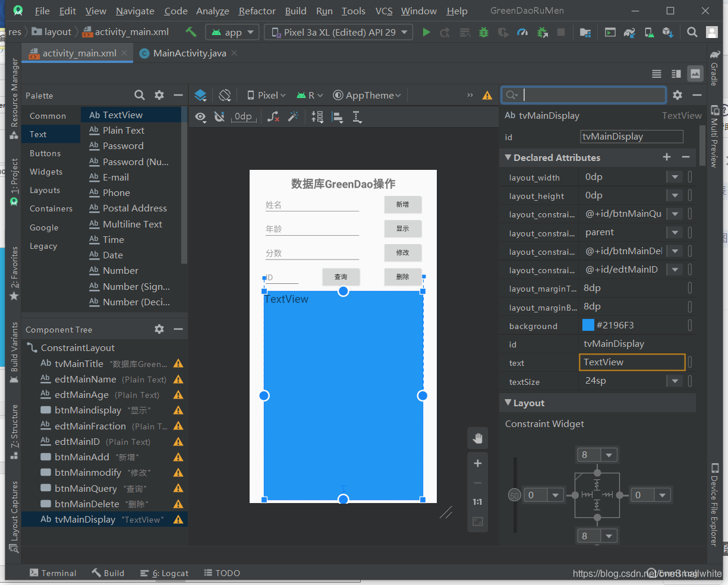This screenshot has width=728, height=585.
Task: Click the text attribute input field
Action: [632, 362]
